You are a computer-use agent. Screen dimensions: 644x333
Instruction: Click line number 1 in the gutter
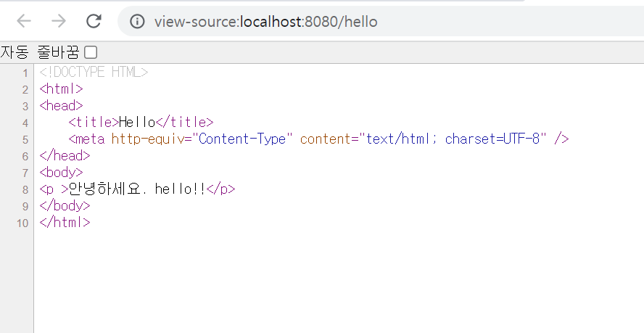tap(25, 73)
